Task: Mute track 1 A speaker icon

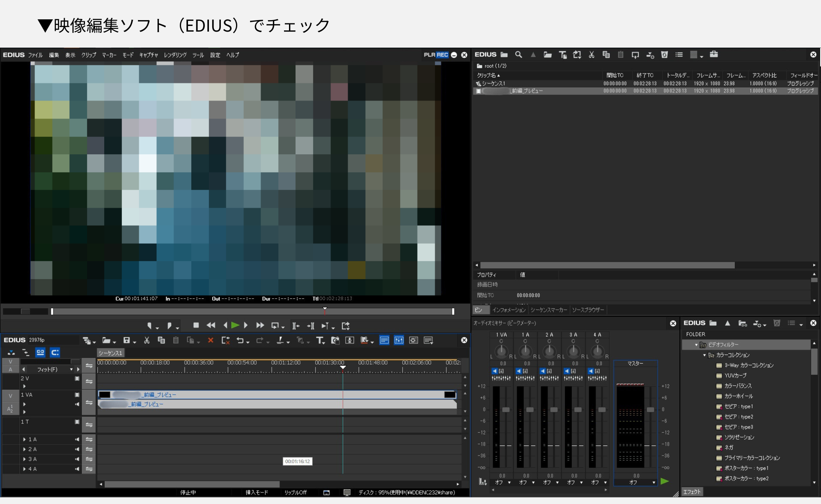Action: [x=77, y=439]
